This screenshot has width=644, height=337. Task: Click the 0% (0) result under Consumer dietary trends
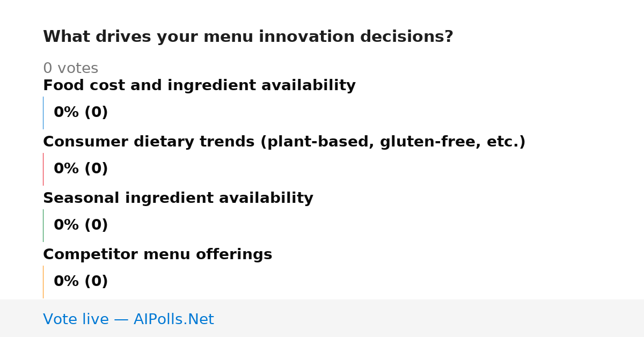[80, 169]
